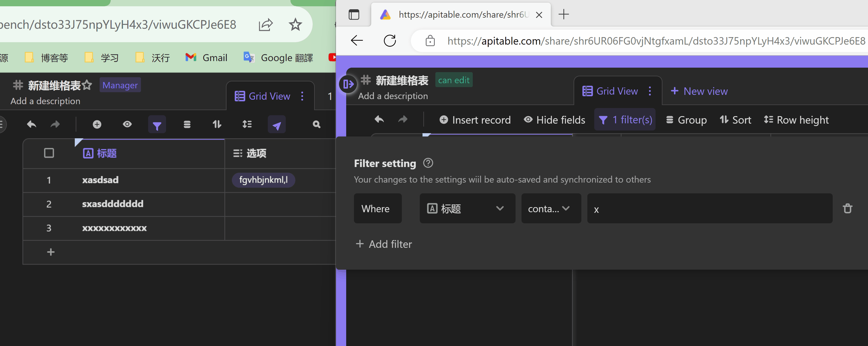Click the undo icon in the left toolbar
The image size is (868, 346).
31,124
